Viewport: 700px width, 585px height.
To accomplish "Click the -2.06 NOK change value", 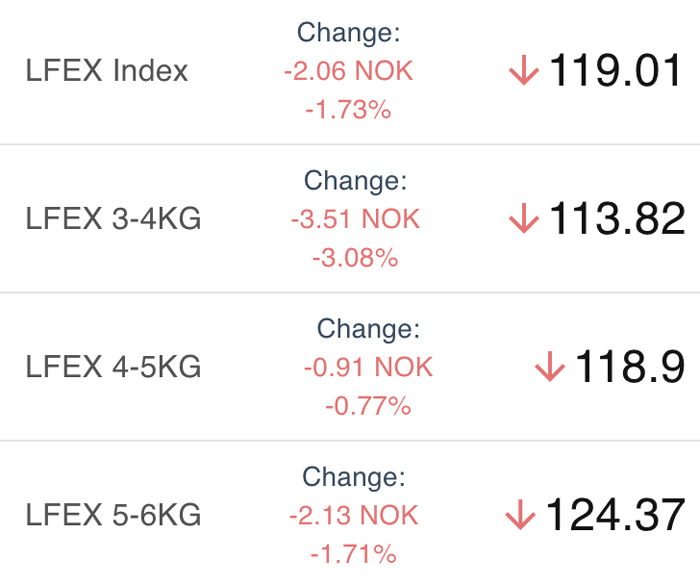I will tap(349, 71).
